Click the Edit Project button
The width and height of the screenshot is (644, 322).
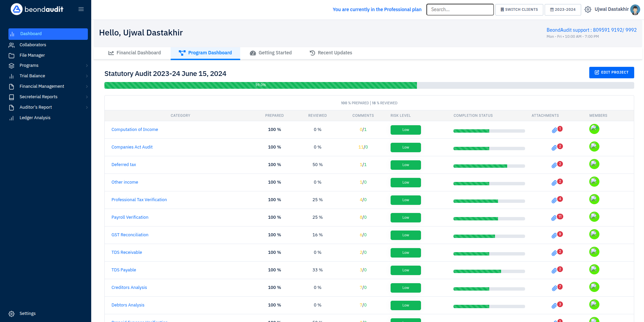(x=611, y=73)
